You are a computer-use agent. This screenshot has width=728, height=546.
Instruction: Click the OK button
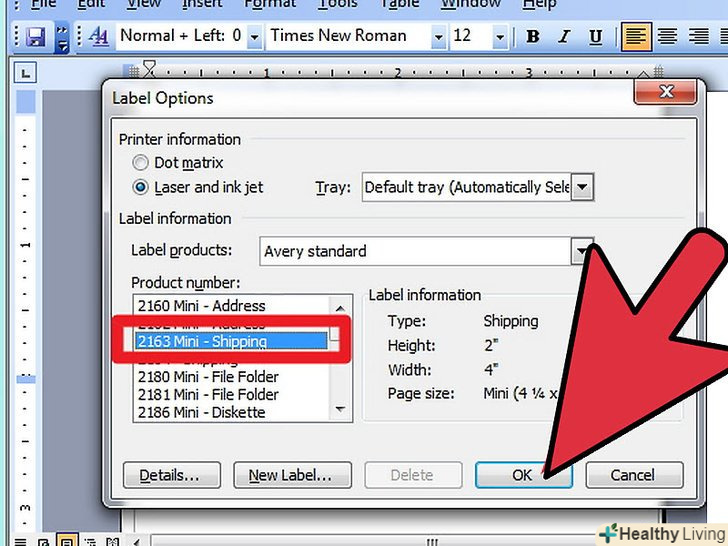tap(524, 475)
